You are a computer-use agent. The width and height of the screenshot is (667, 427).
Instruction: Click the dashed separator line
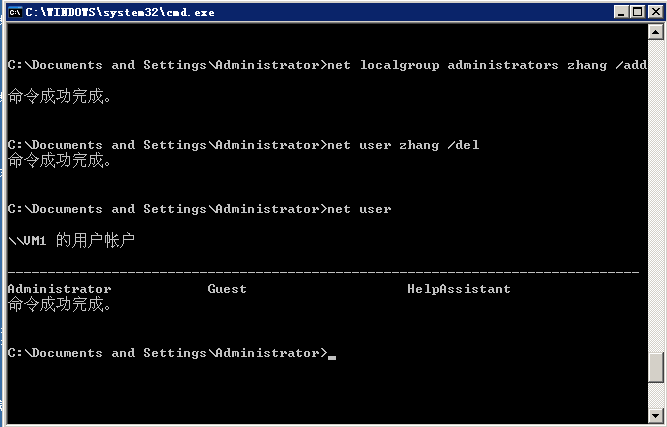pyautogui.click(x=322, y=272)
